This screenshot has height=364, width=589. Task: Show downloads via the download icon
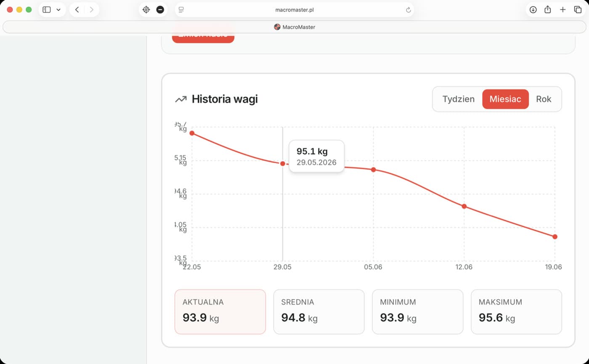[533, 10]
